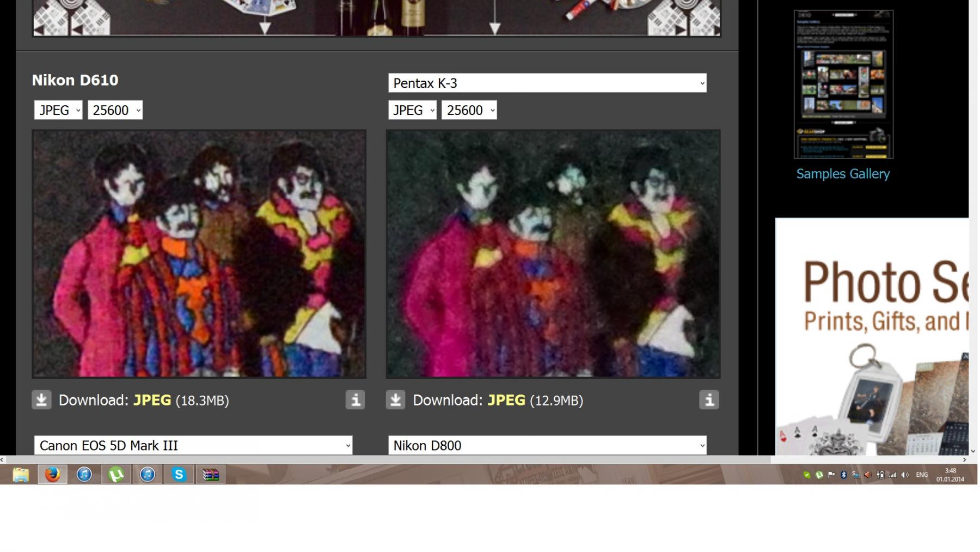Click the vertical scrollbar down arrow
This screenshot has height=552, width=980.
pos(973,451)
